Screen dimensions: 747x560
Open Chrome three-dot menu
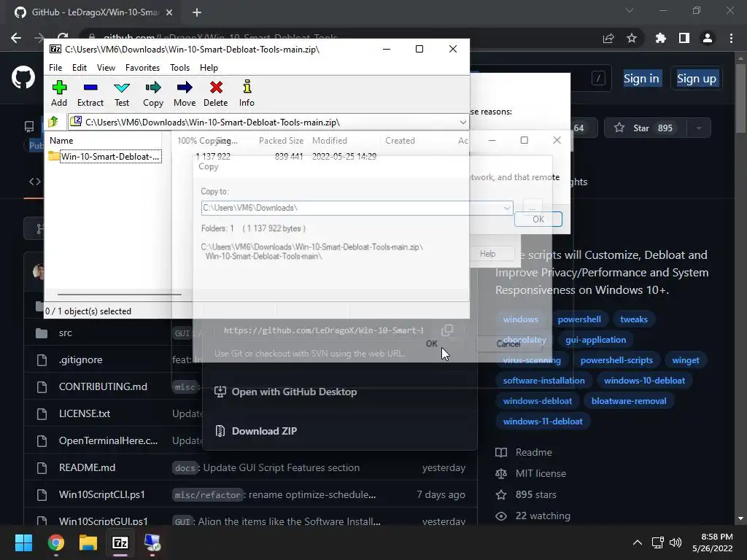[731, 38]
